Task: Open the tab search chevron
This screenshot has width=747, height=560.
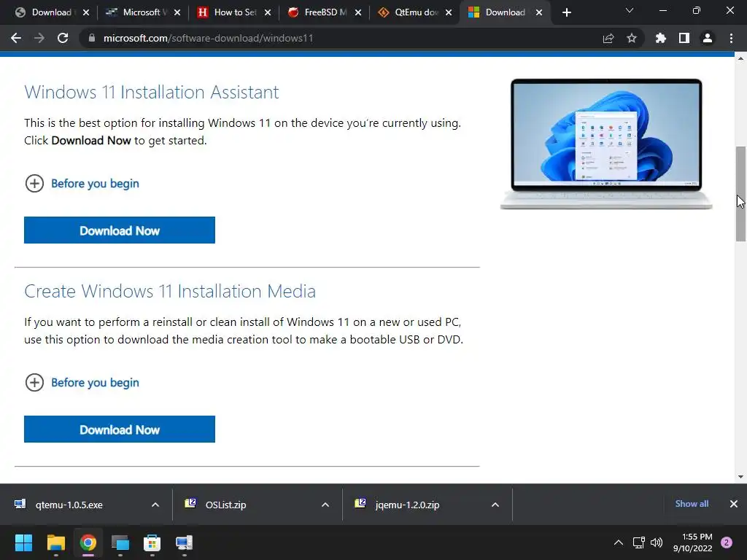Action: click(x=630, y=10)
